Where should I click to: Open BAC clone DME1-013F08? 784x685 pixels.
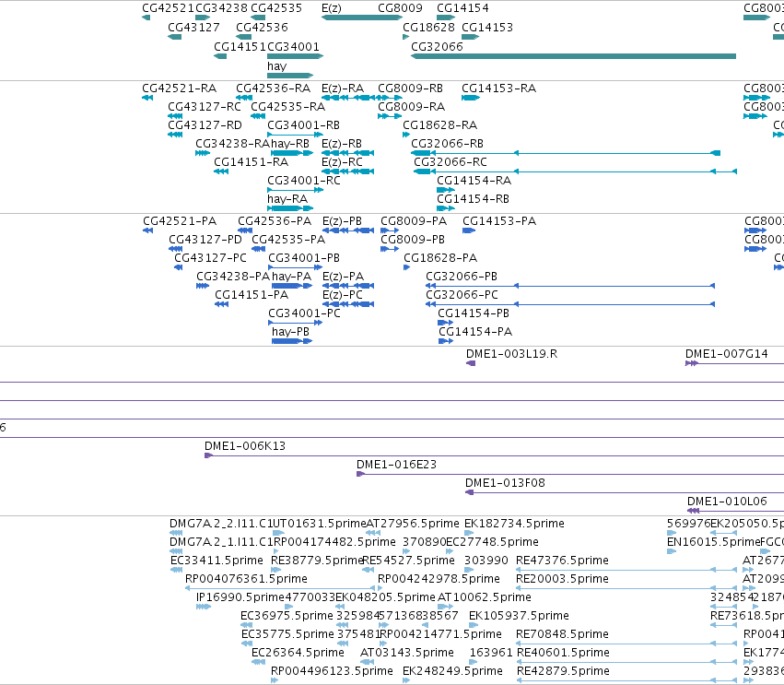click(x=505, y=483)
